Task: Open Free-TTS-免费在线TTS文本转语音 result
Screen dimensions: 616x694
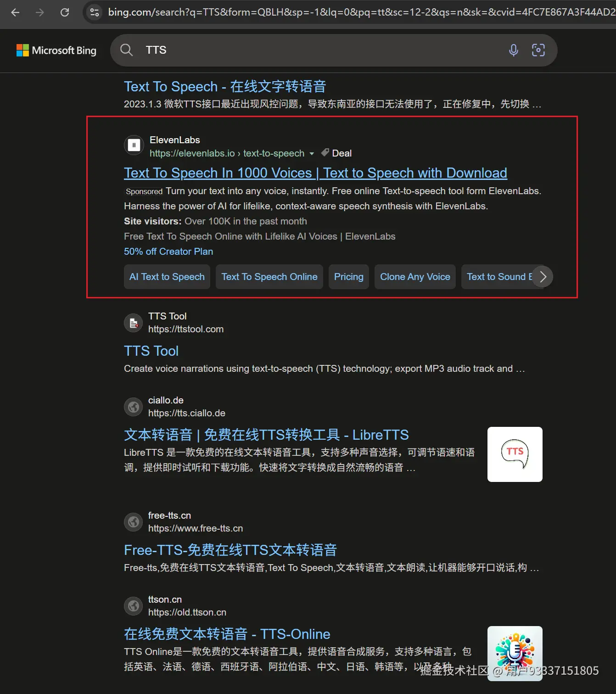Action: coord(230,550)
